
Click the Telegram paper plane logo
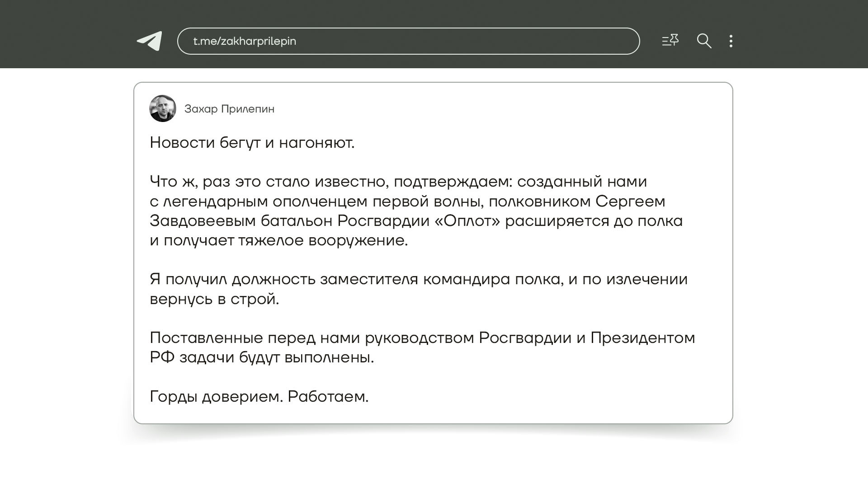tap(150, 41)
